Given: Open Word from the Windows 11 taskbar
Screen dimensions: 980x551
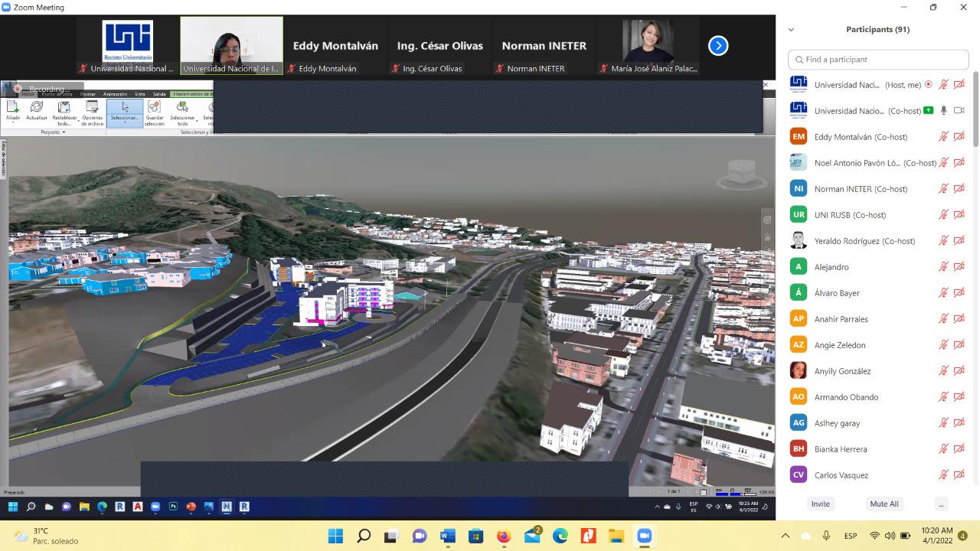Looking at the screenshot, I should 448,536.
